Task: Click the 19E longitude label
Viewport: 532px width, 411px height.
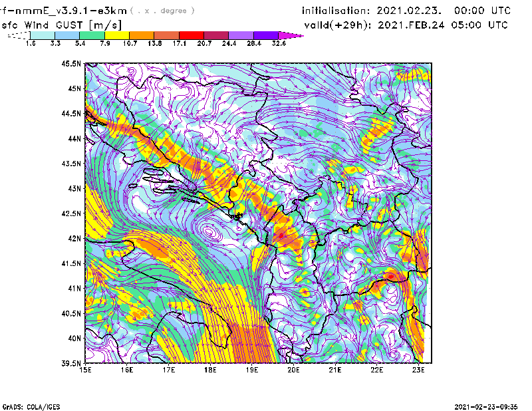Action: coord(252,370)
